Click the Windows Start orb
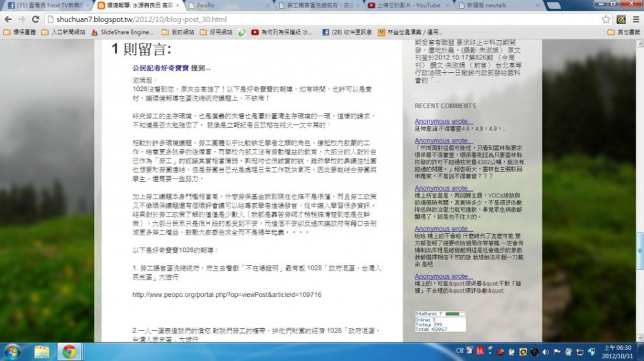Viewport: 644px width, 361px height. [x=13, y=351]
